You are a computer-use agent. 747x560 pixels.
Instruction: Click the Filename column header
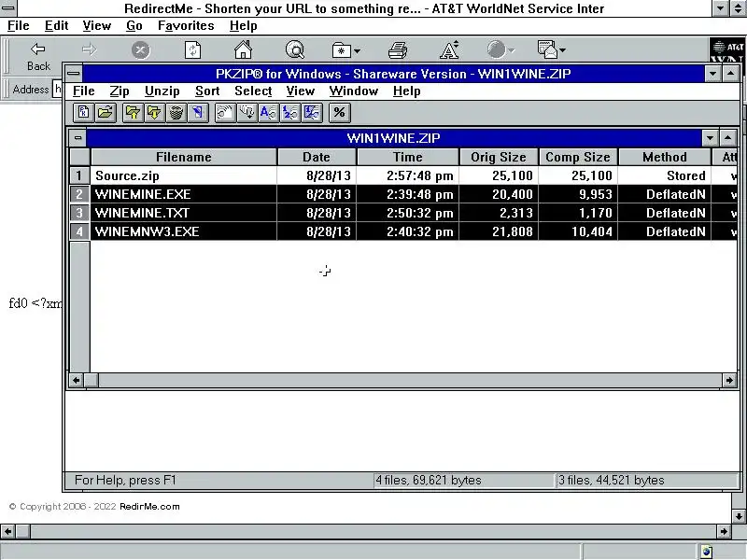pyautogui.click(x=183, y=157)
